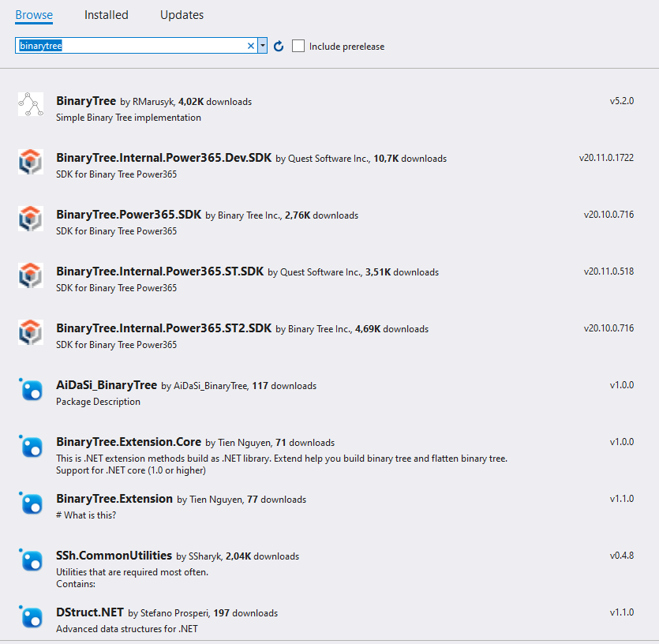Click the BinaryTree.Extension.Core package icon

(x=31, y=446)
